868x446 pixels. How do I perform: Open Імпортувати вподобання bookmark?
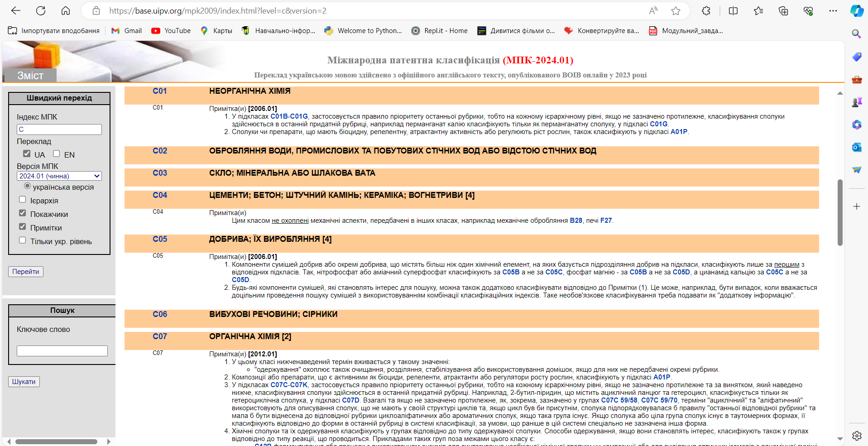[54, 31]
